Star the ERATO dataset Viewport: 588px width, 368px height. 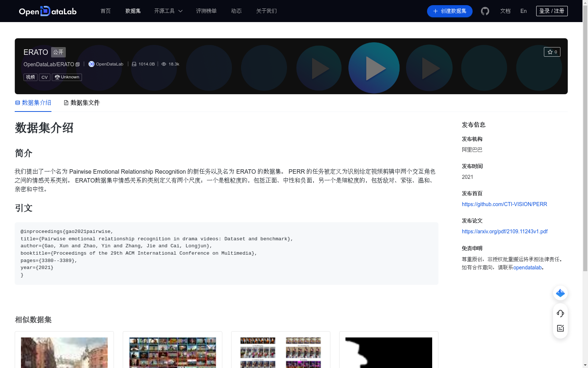(x=552, y=52)
